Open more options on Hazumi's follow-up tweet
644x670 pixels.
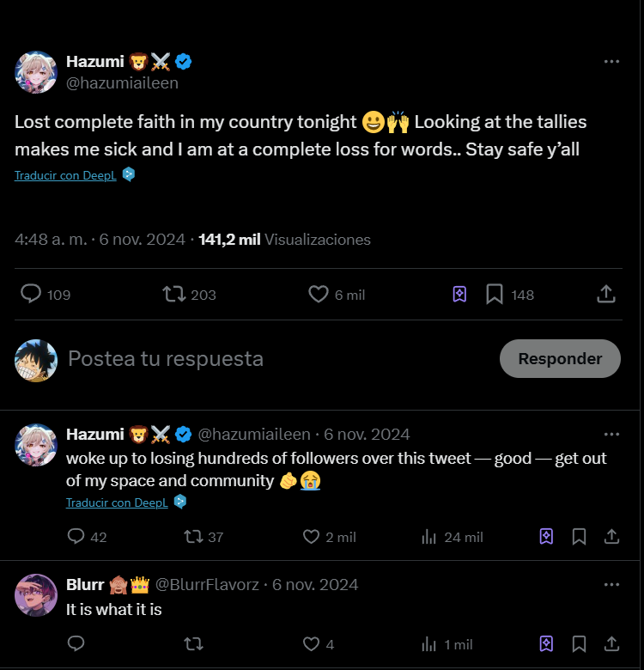[x=611, y=434]
